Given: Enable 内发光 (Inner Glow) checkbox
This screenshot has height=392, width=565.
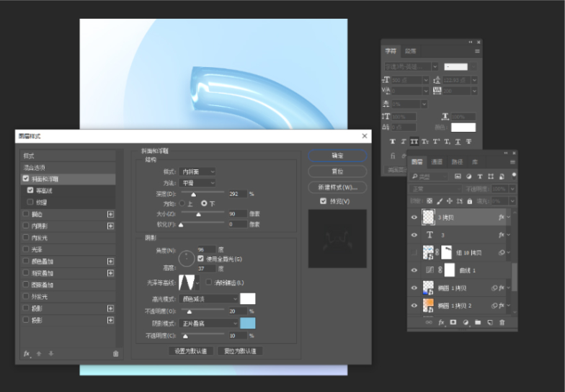Looking at the screenshot, I should tap(26, 238).
